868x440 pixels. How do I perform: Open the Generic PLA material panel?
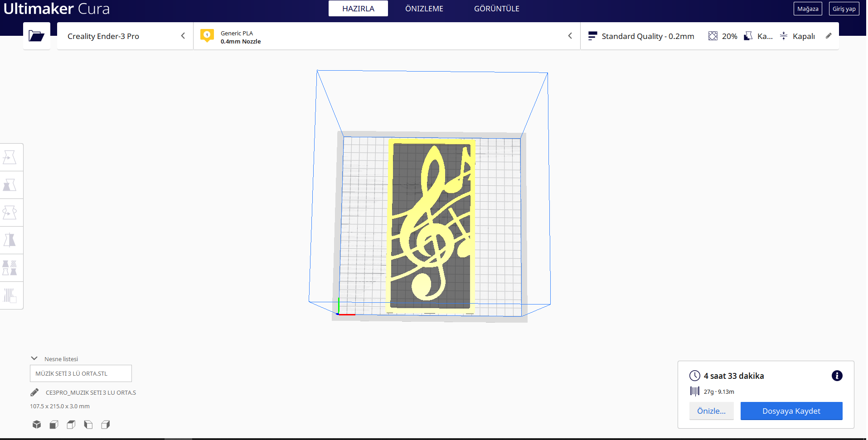coord(385,36)
